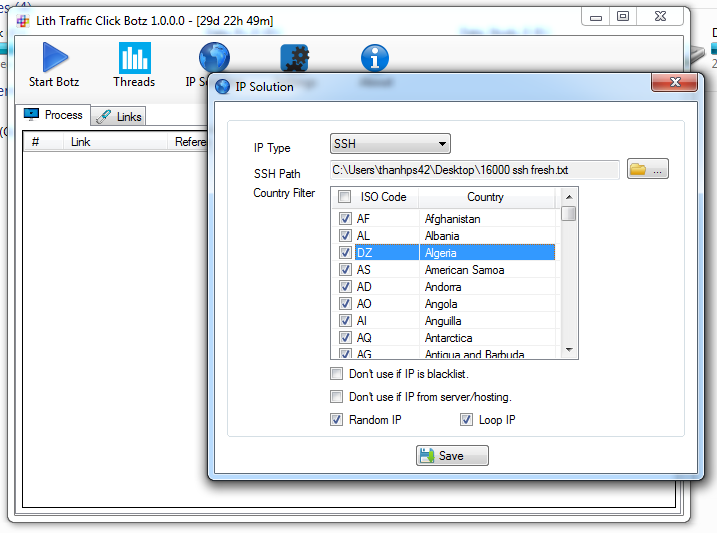
Task: Click the floppy disk Save button
Action: (452, 455)
